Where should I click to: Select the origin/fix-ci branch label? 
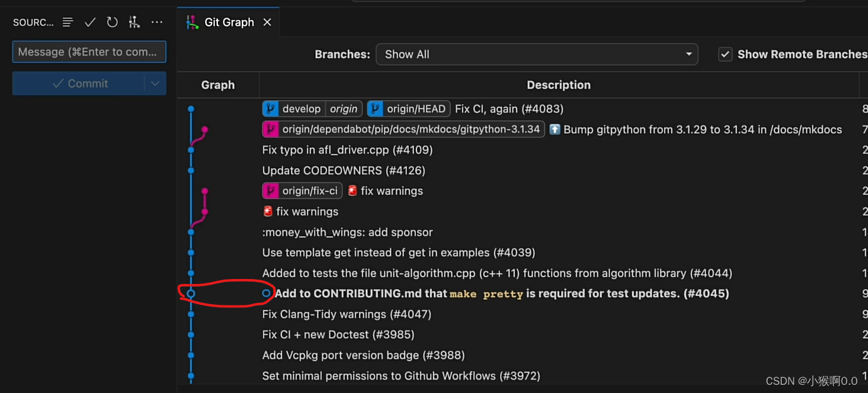[302, 190]
